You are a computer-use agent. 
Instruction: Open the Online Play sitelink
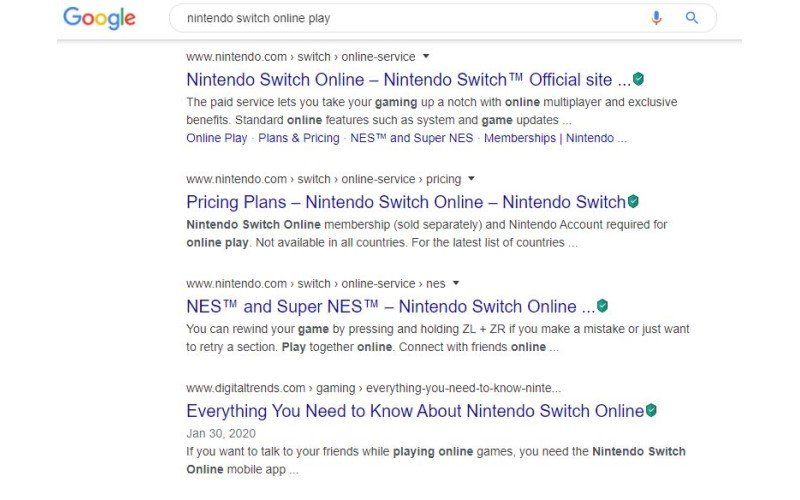(x=216, y=138)
